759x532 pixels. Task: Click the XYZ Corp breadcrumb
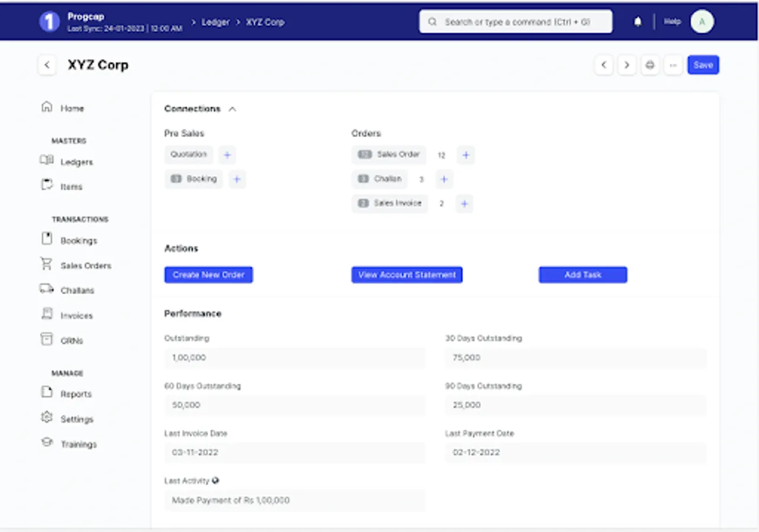click(265, 22)
